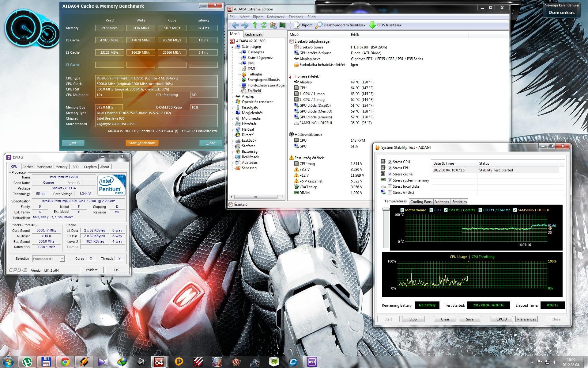Expand the Háttértár tree node
588x368 pixels.
[x=233, y=124]
